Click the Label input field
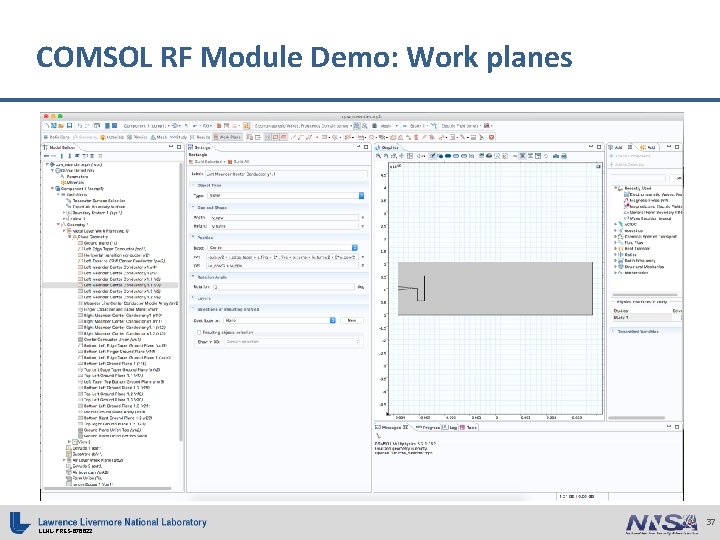The width and height of the screenshot is (720, 540). point(286,174)
